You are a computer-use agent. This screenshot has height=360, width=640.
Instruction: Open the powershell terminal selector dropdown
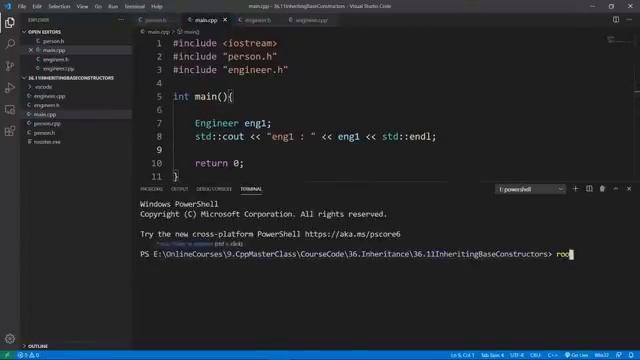coord(530,189)
